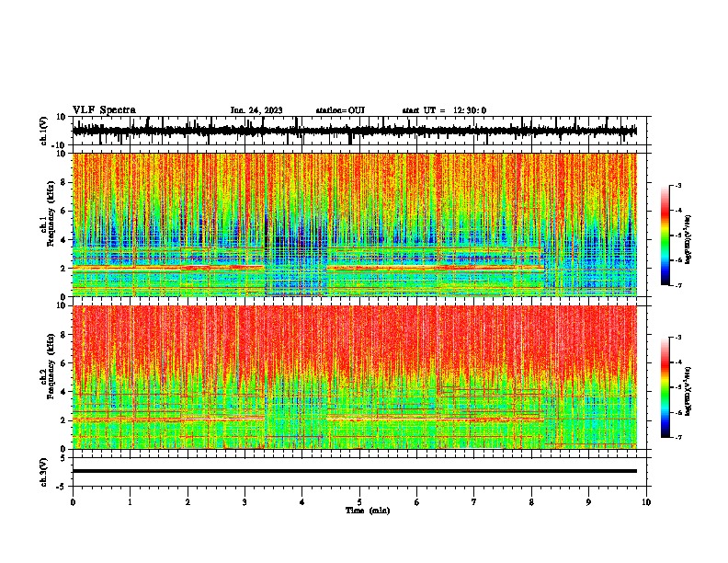Viewport: 728px width, 563px height.
Task: Click the "6" minute tick on the time axis
Action: (417, 502)
